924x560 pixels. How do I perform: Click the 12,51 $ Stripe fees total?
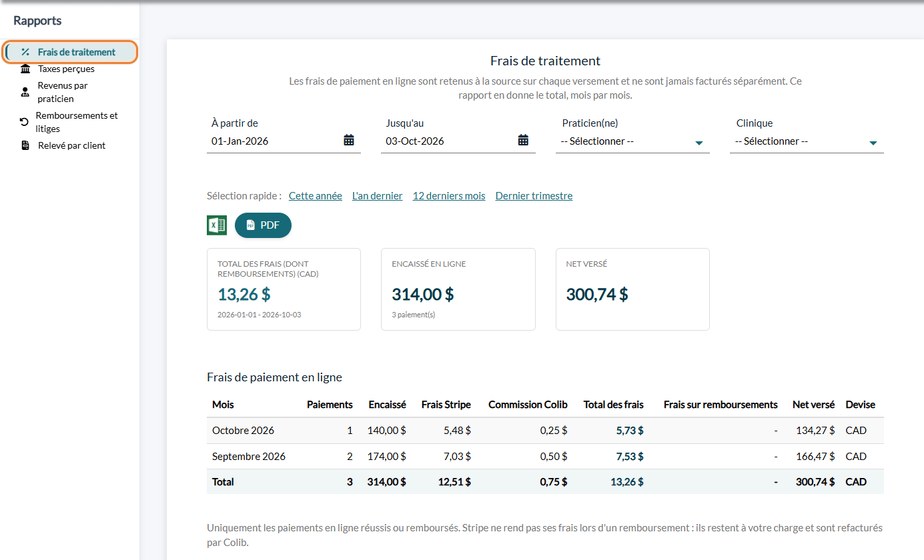click(x=454, y=482)
